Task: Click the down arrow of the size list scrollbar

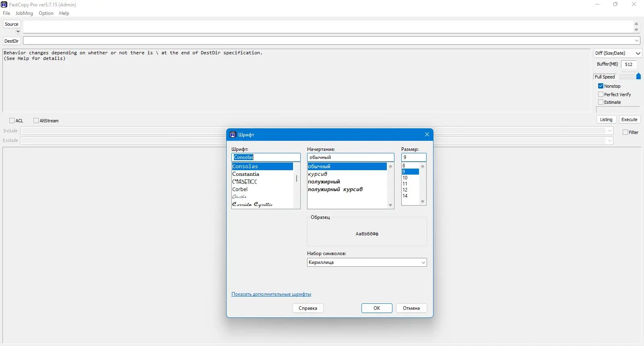Action: tap(423, 202)
